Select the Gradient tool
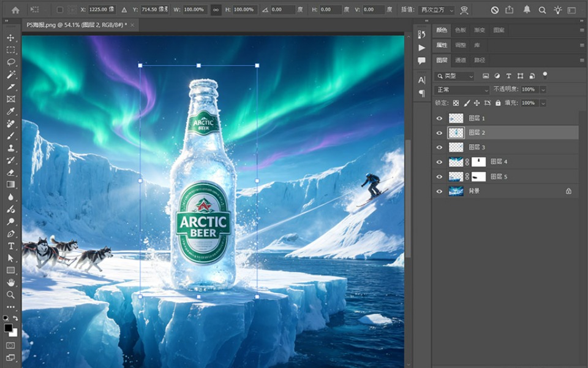588x368 pixels. (x=10, y=185)
